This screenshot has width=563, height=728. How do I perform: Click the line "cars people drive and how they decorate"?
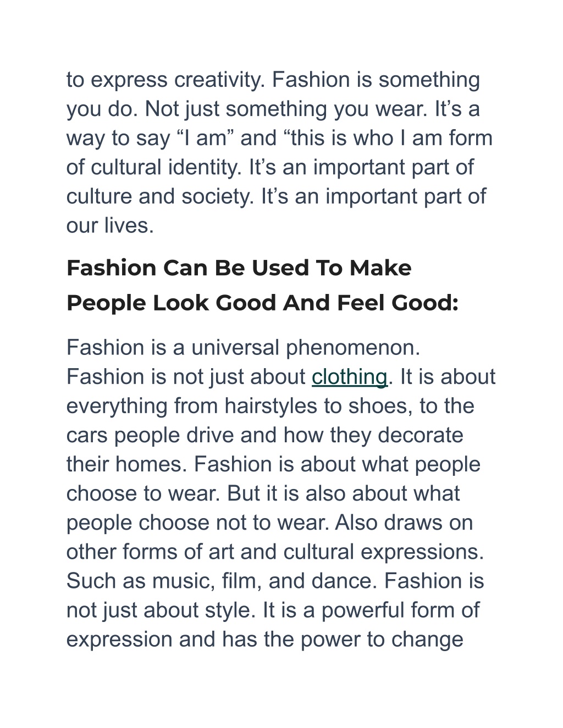click(265, 435)
